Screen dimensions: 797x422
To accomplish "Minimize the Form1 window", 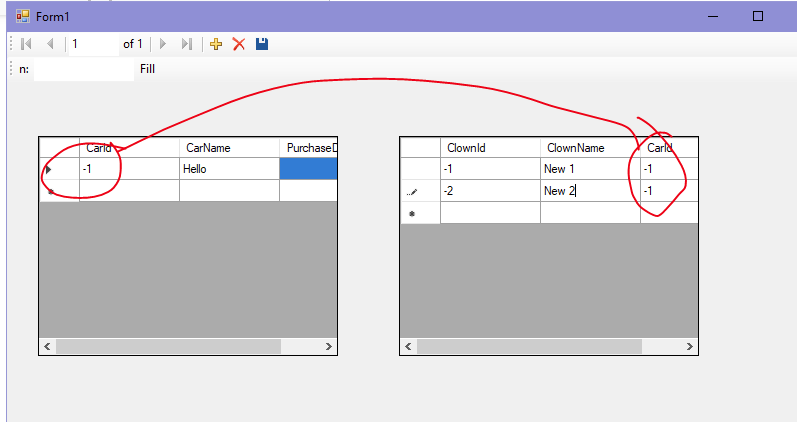I will coord(713,17).
